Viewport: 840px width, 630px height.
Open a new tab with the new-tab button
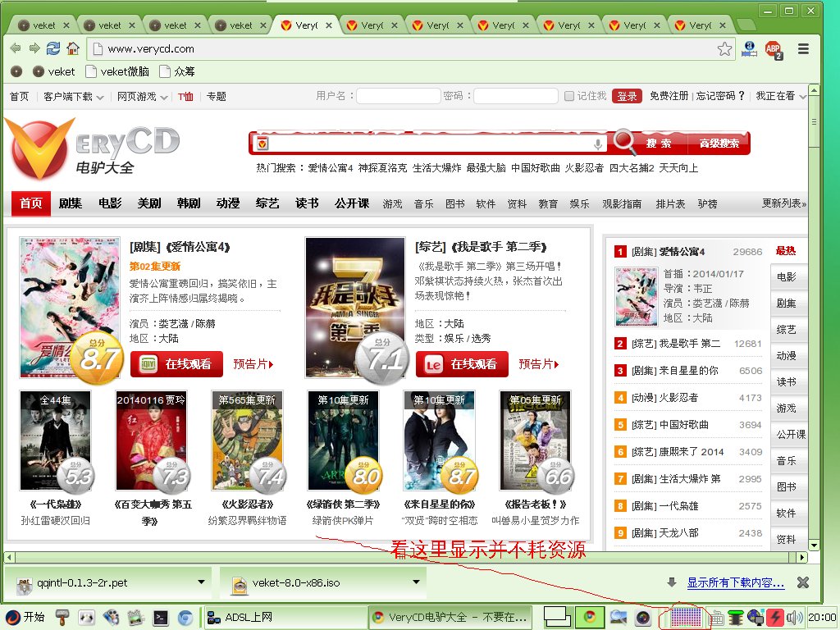point(746,25)
